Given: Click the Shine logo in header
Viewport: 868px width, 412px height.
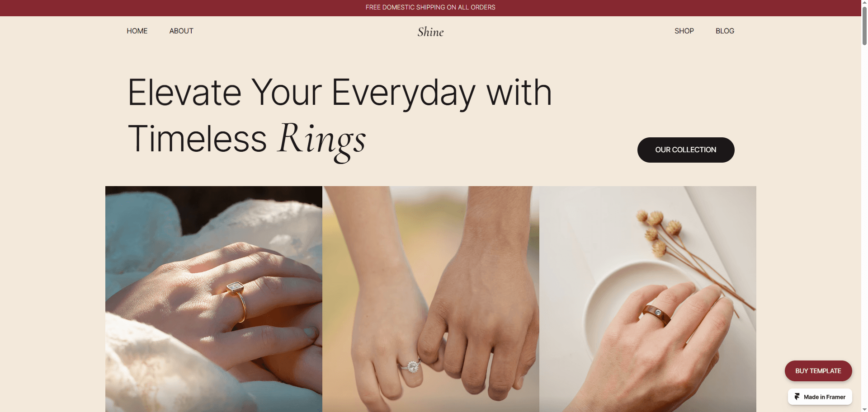Looking at the screenshot, I should [x=430, y=32].
